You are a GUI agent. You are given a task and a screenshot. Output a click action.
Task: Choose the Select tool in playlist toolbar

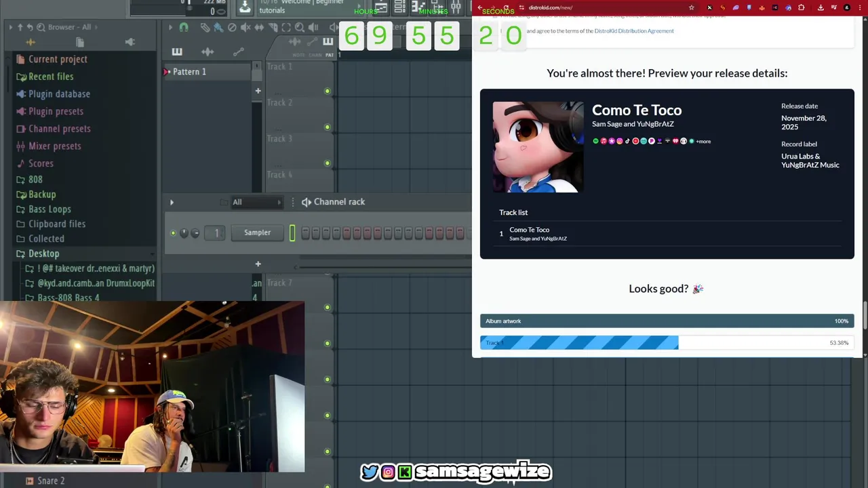[286, 27]
